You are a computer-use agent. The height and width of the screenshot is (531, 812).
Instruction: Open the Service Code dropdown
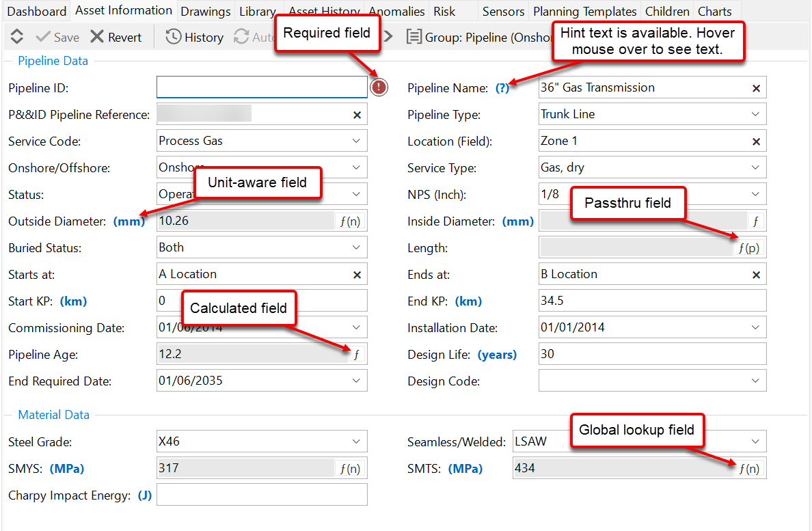(x=356, y=141)
